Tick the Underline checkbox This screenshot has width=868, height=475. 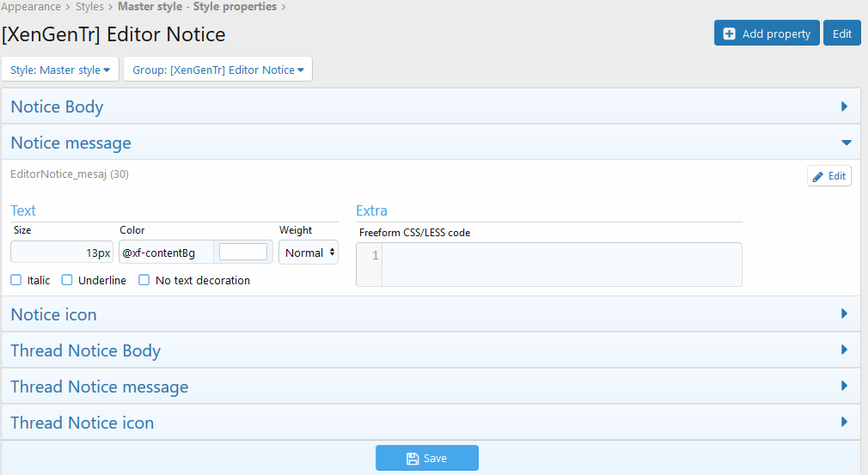(67, 280)
